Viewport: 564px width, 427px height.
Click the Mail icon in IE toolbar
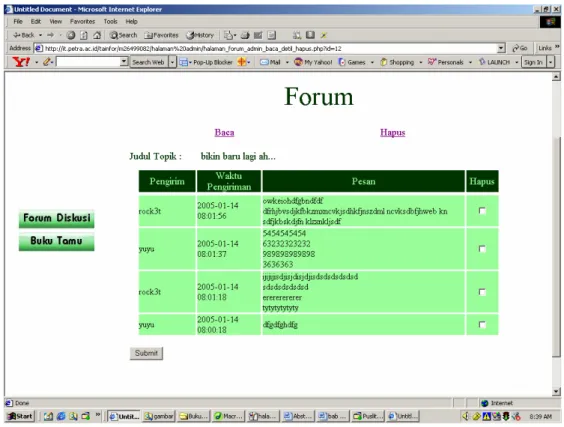[228, 35]
